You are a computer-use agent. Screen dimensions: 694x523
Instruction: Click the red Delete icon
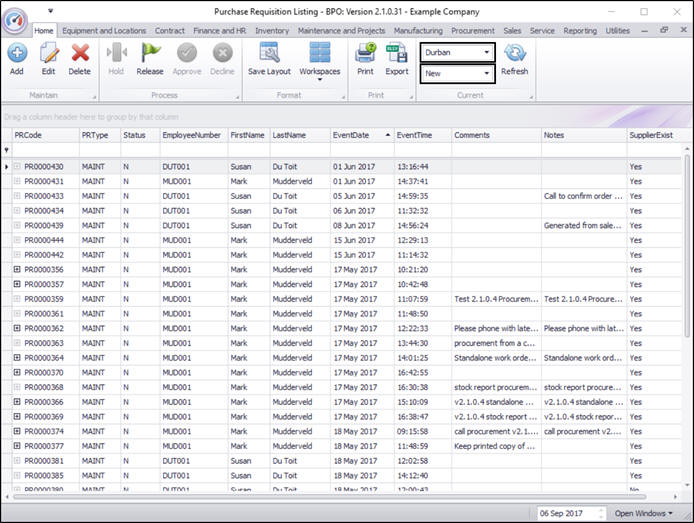[x=80, y=55]
